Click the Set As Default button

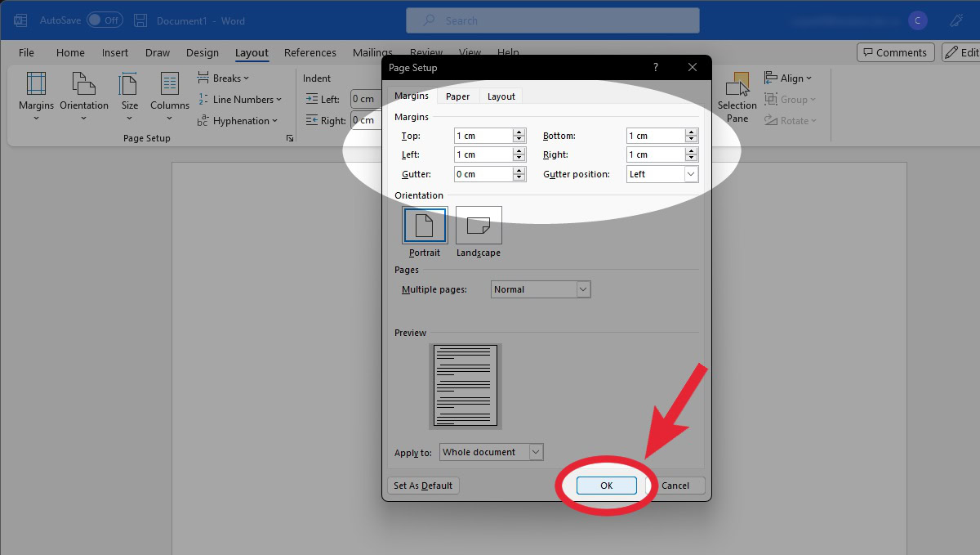click(422, 486)
